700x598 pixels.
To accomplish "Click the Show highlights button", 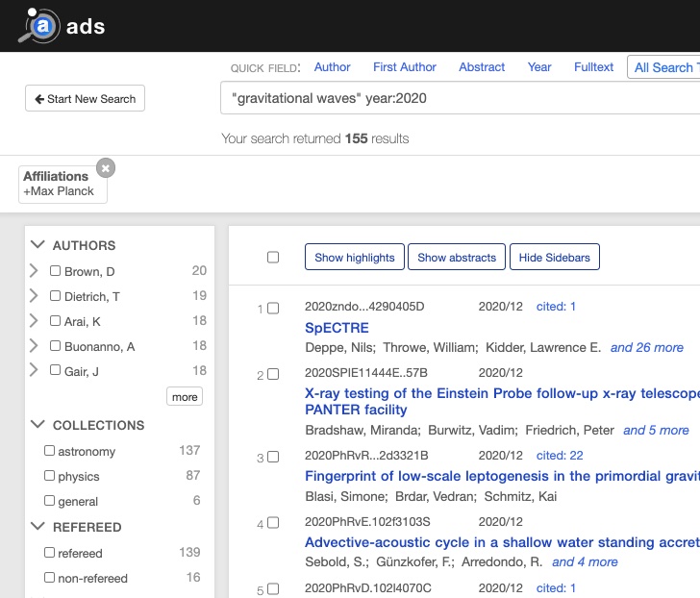I will tap(354, 257).
